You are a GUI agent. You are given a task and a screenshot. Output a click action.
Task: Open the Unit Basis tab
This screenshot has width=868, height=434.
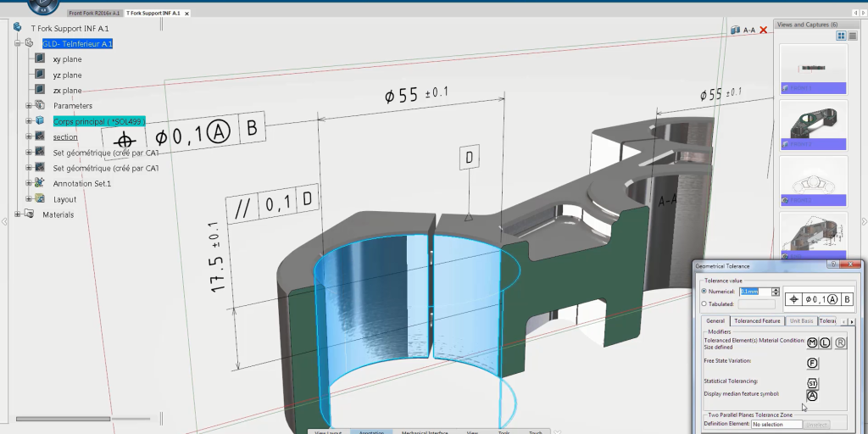click(801, 321)
